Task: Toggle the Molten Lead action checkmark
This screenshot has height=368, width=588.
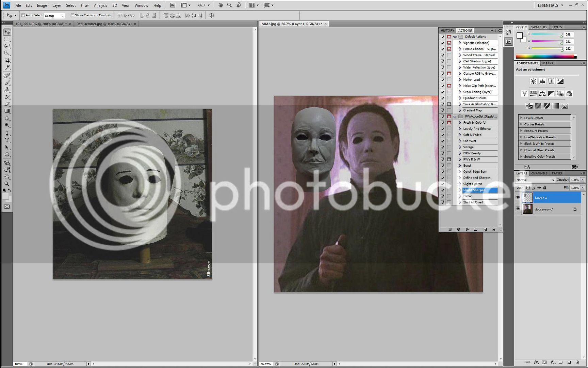Action: (x=442, y=80)
